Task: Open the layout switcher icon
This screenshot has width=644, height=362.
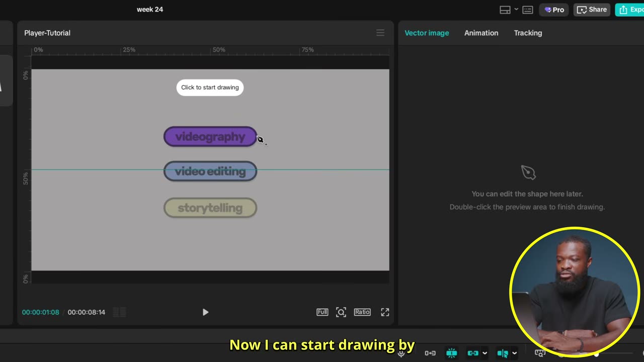Action: point(505,10)
